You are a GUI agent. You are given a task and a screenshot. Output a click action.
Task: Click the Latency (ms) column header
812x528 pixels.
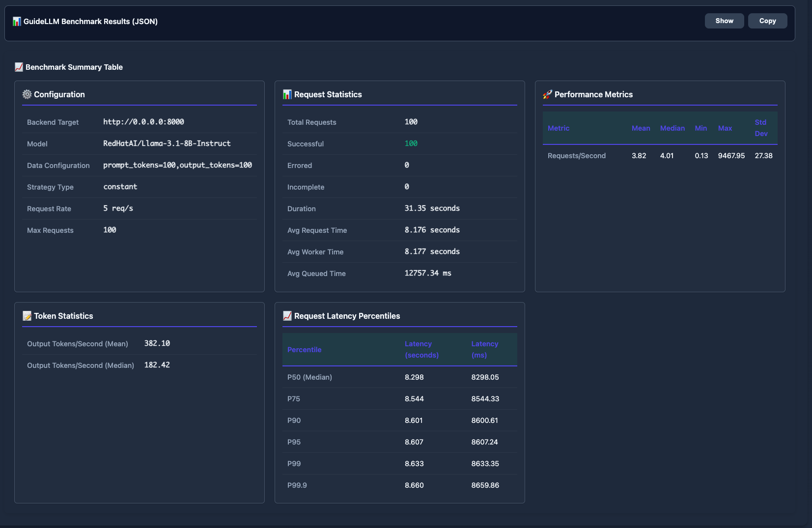tap(484, 350)
